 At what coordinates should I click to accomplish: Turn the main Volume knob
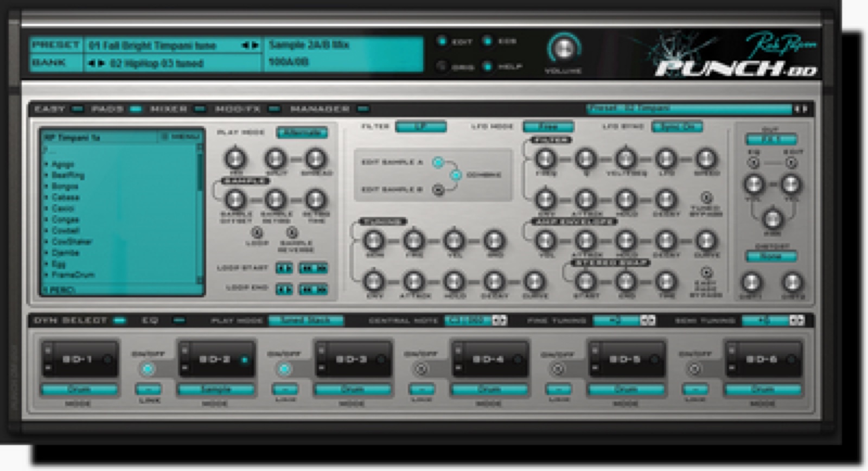(x=564, y=48)
